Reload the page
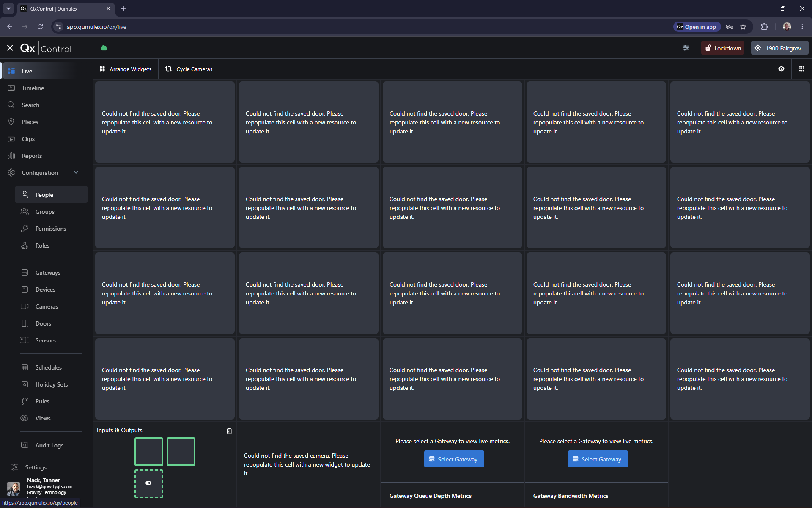The height and width of the screenshot is (508, 812). pyautogui.click(x=40, y=27)
